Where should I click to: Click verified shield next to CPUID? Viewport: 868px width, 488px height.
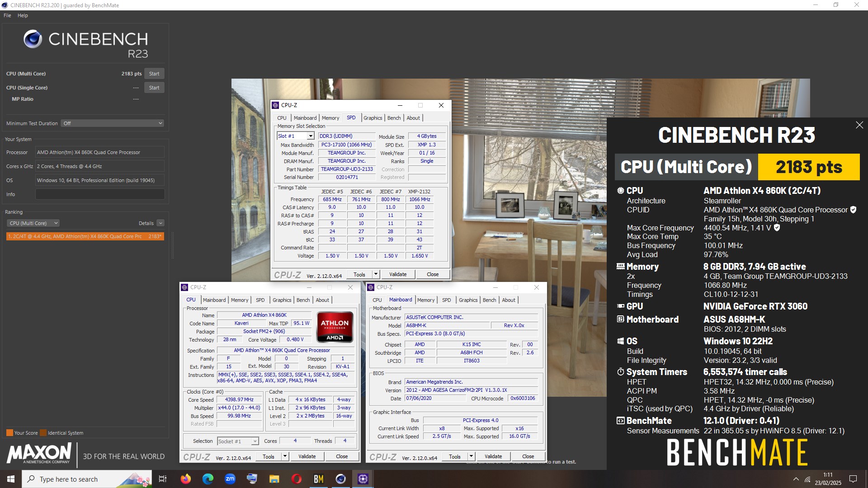(853, 210)
